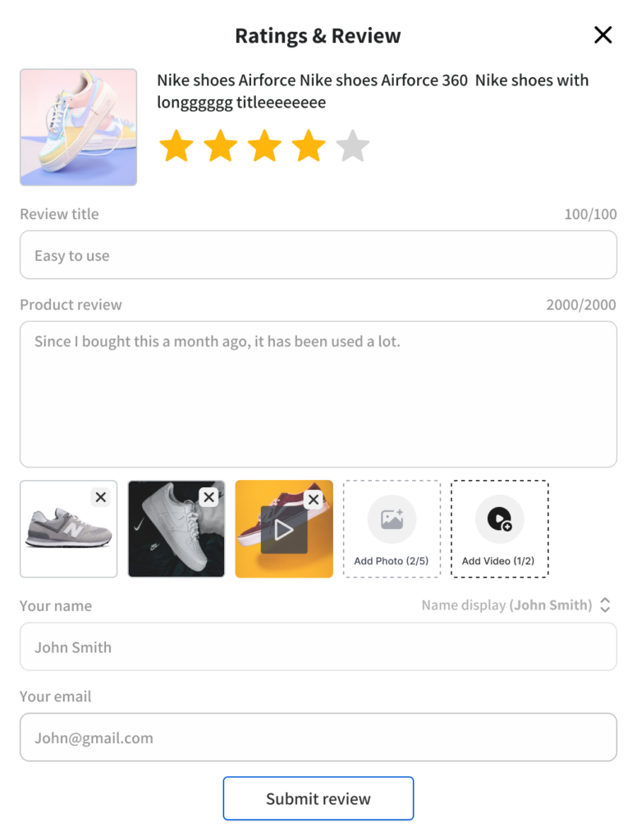Click the Review title input field
Image resolution: width=637 pixels, height=840 pixels.
pyautogui.click(x=318, y=255)
